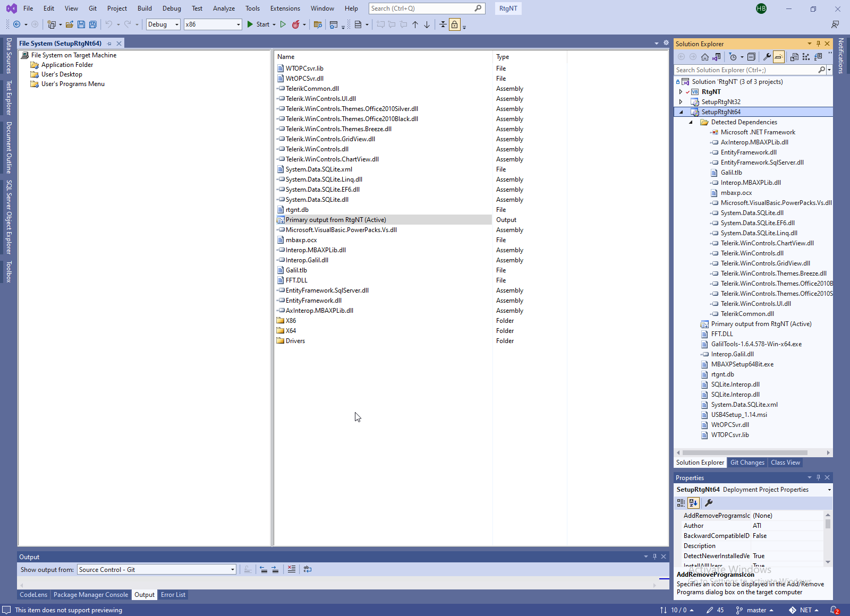Switch to the Error List tab

tap(173, 595)
